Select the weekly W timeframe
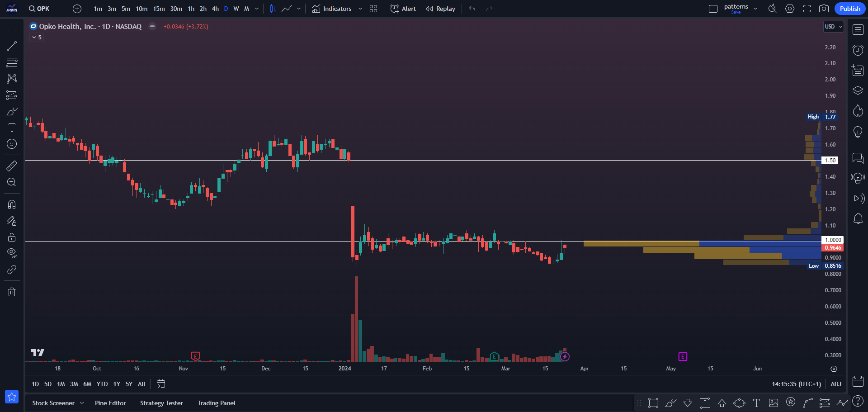Screen dimensions: 868x412 click(236, 9)
